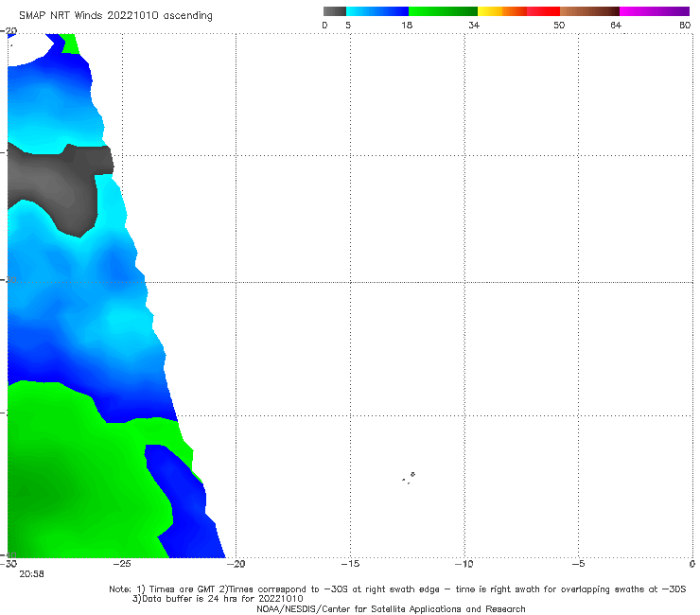Image resolution: width=700 pixels, height=615 pixels.
Task: Click the longitude label '-10'
Action: [464, 564]
